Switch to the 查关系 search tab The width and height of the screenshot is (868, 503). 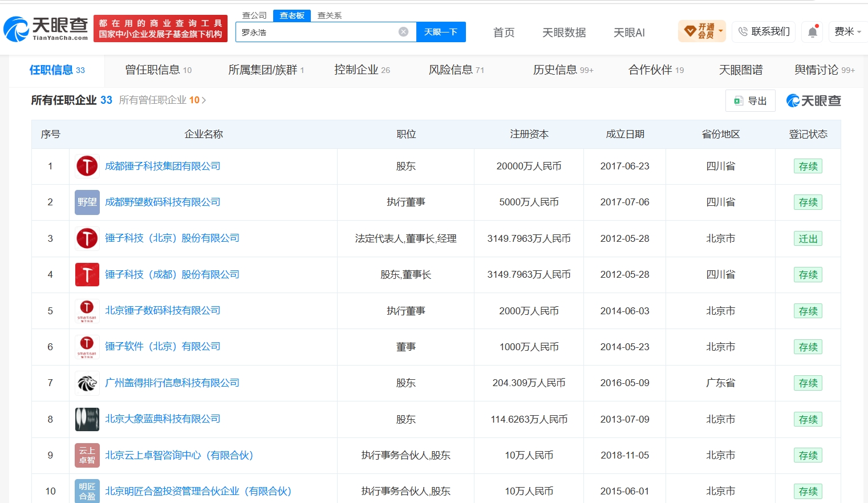(x=330, y=15)
